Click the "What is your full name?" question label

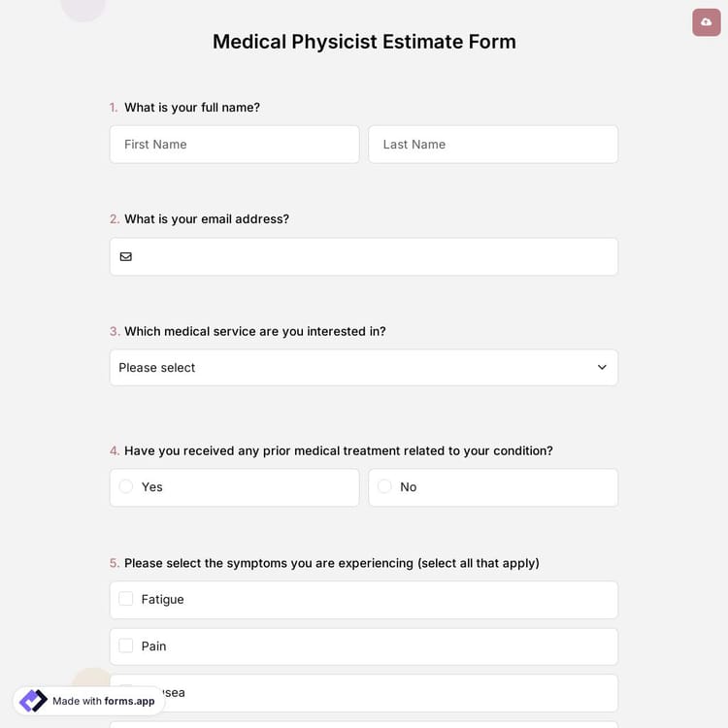pyautogui.click(x=191, y=108)
